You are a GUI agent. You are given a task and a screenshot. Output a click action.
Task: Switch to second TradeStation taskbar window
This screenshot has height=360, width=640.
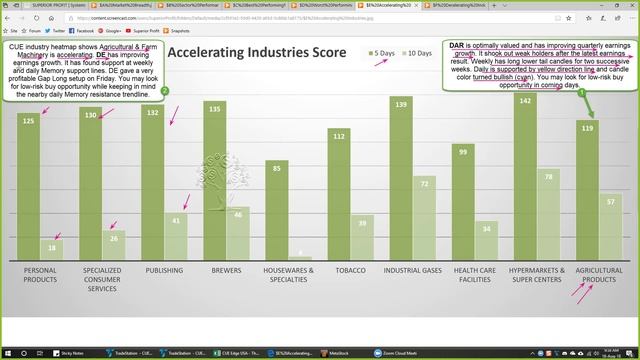[182, 353]
